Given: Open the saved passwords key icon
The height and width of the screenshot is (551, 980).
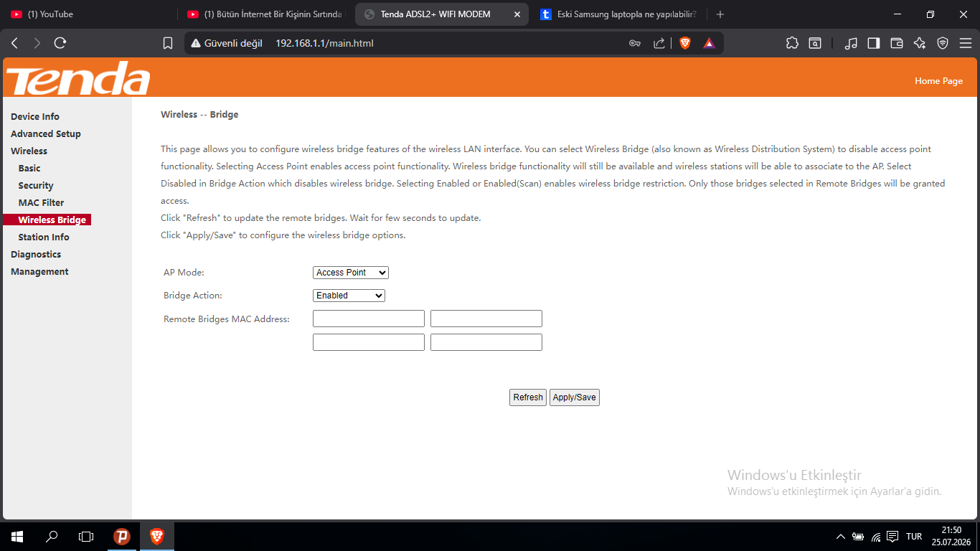Looking at the screenshot, I should pyautogui.click(x=635, y=43).
